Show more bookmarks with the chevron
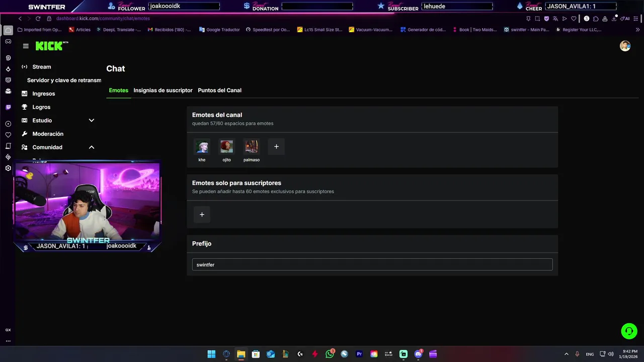The width and height of the screenshot is (644, 362). pyautogui.click(x=638, y=30)
